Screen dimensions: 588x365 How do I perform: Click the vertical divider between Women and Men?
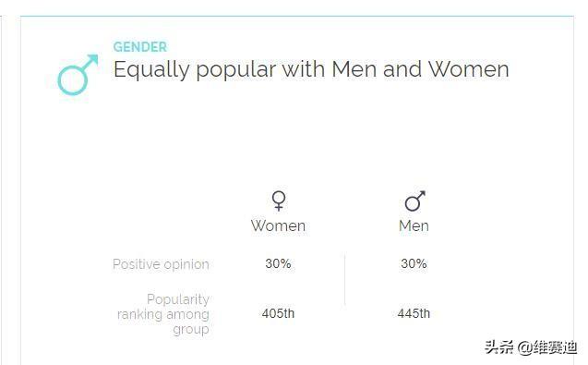(x=345, y=280)
